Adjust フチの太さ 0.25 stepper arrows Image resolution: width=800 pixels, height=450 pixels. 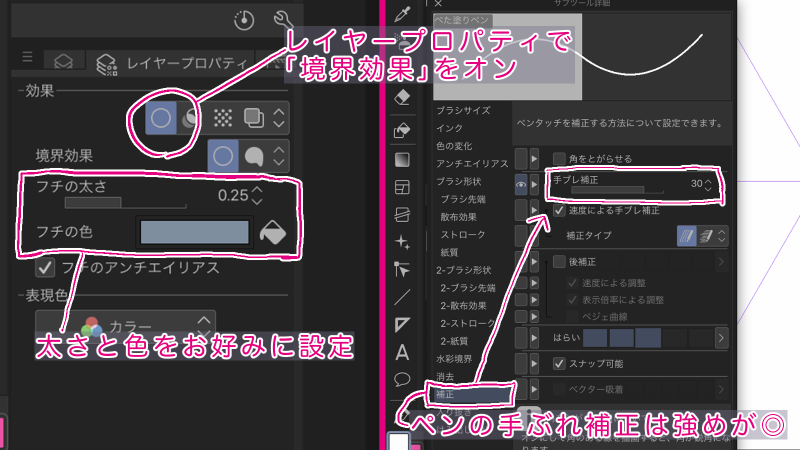click(257, 195)
